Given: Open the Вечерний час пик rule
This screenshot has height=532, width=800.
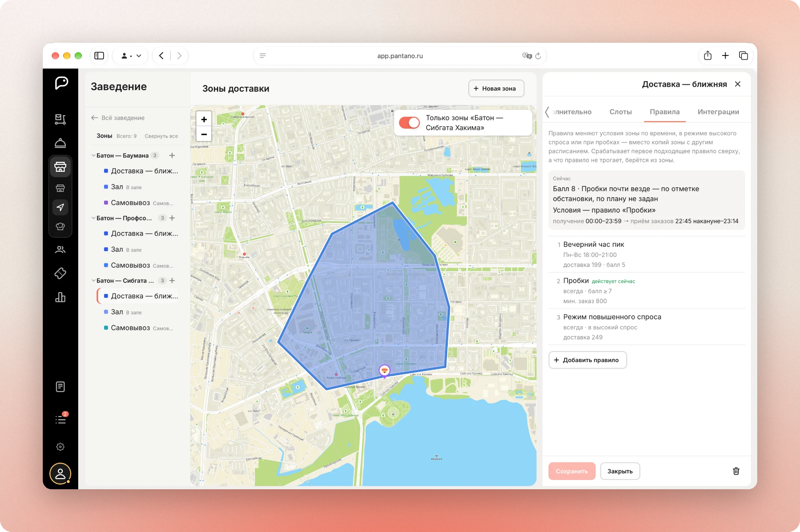Looking at the screenshot, I should 647,254.
